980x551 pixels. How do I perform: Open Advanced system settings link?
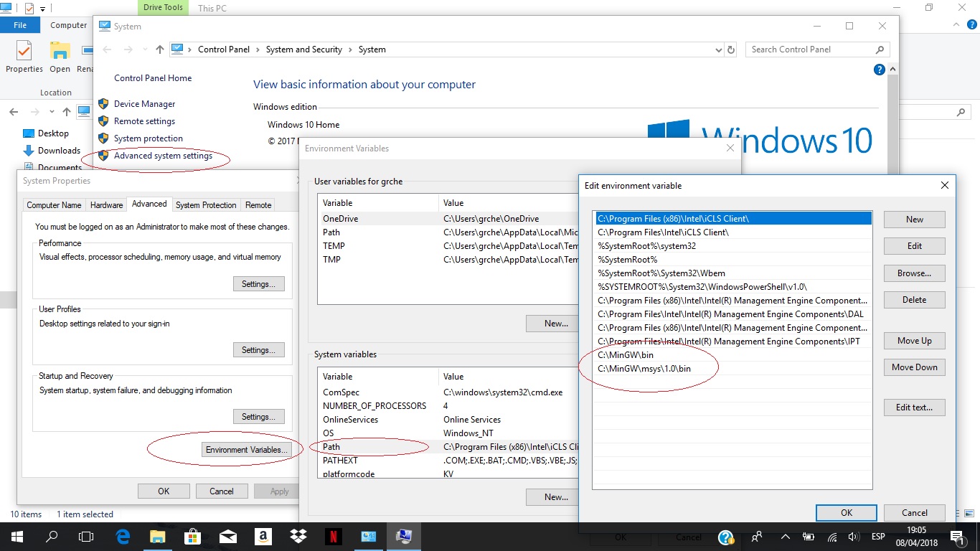(163, 156)
